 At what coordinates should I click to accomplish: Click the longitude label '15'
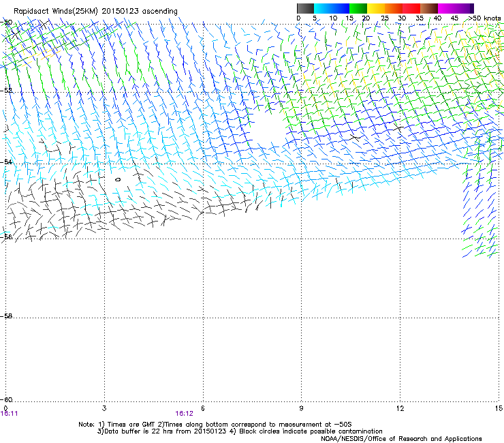[x=499, y=408]
